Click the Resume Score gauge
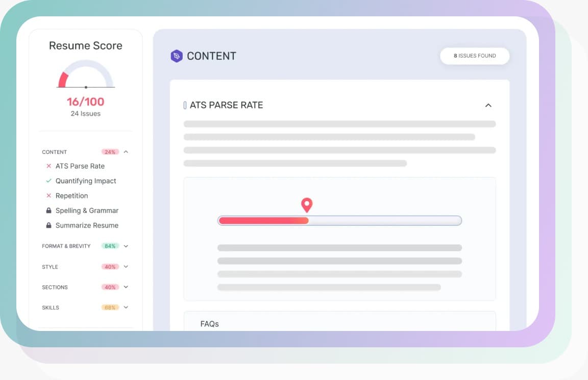The height and width of the screenshot is (380, 588). pyautogui.click(x=86, y=74)
